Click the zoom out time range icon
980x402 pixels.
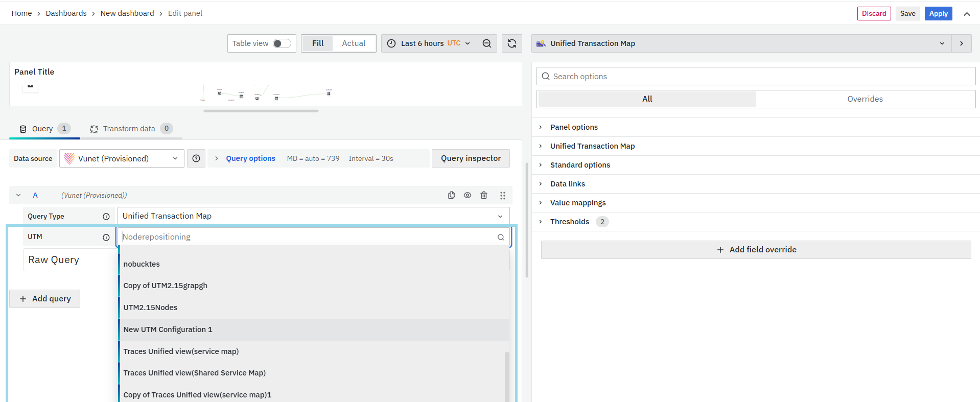pos(487,43)
